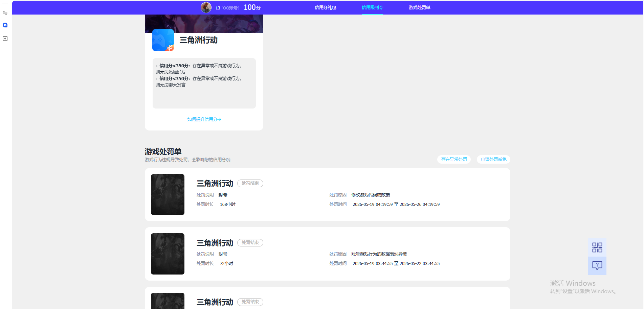Click time range ending 2026-05-26 04:19:59

pos(396,204)
